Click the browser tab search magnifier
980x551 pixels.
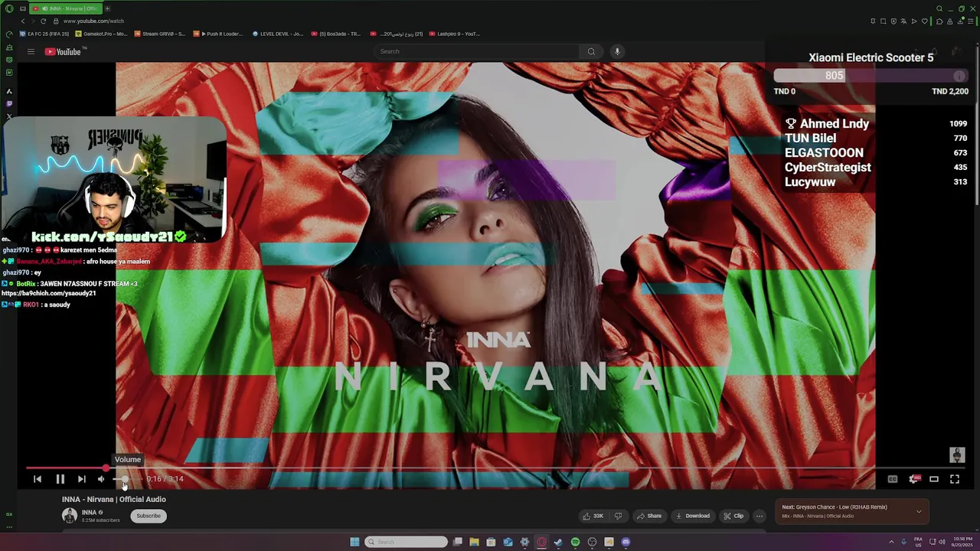939,8
